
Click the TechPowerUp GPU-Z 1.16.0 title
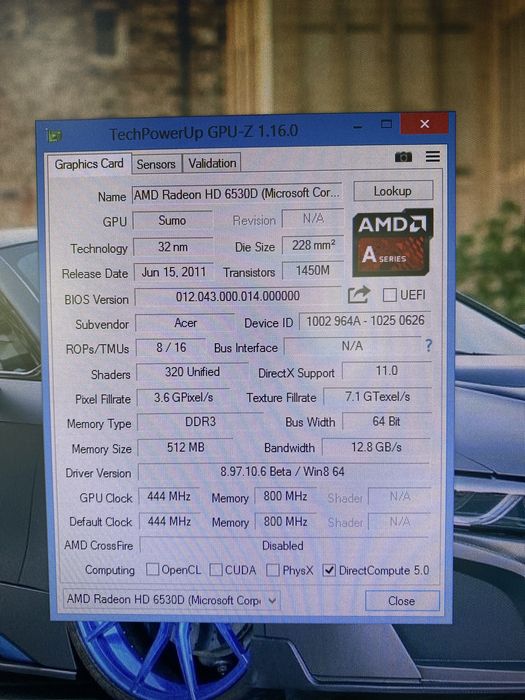click(x=204, y=133)
